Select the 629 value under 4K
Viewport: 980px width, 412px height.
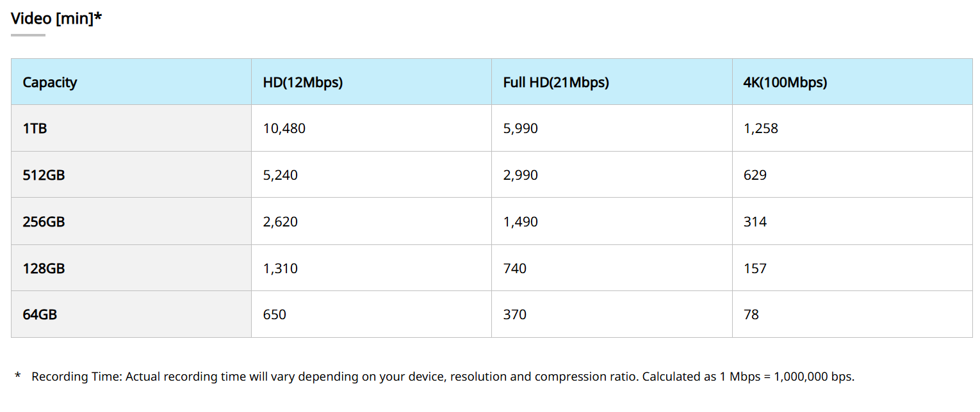[x=755, y=175]
